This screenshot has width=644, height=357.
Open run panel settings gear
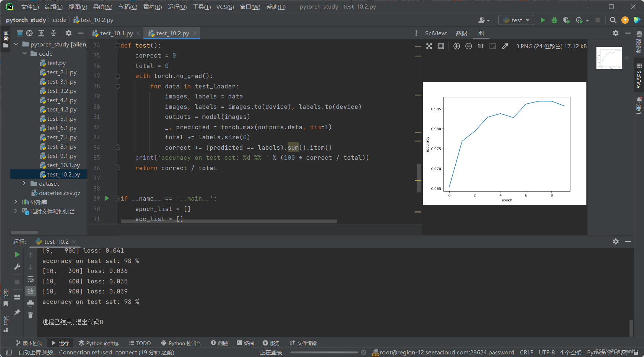(x=616, y=241)
